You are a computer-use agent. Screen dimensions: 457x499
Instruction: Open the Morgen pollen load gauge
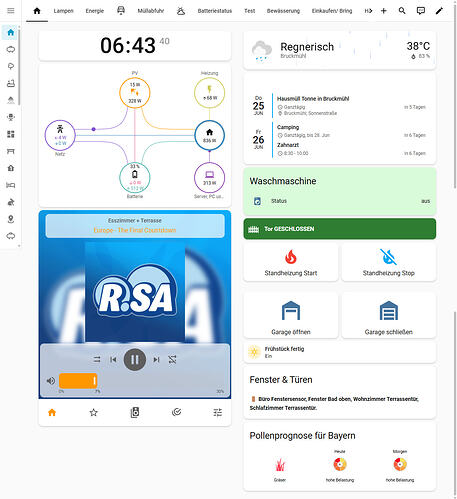tap(400, 464)
